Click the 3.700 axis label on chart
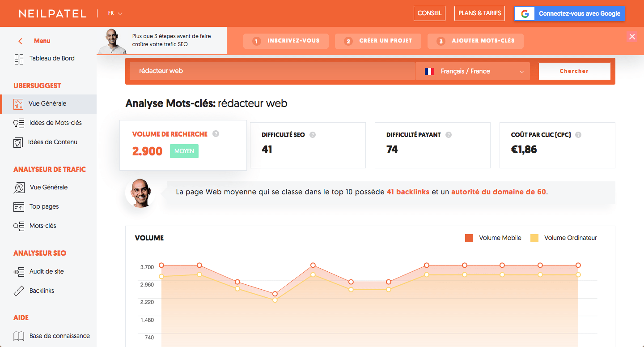Image resolution: width=644 pixels, height=347 pixels. [147, 267]
